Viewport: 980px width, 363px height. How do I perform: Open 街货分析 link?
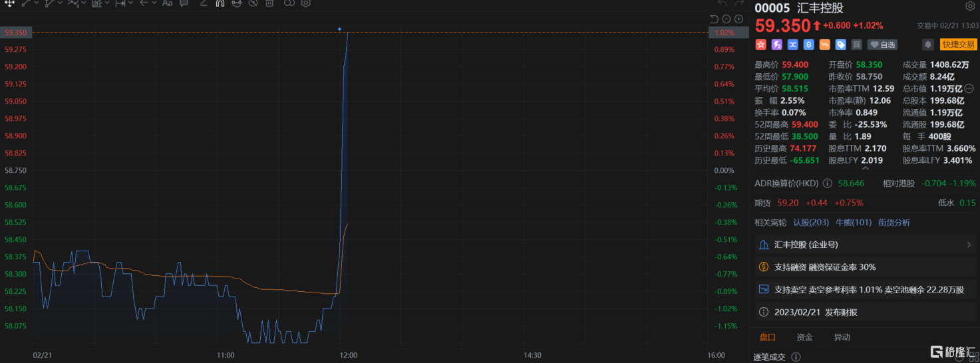point(894,223)
